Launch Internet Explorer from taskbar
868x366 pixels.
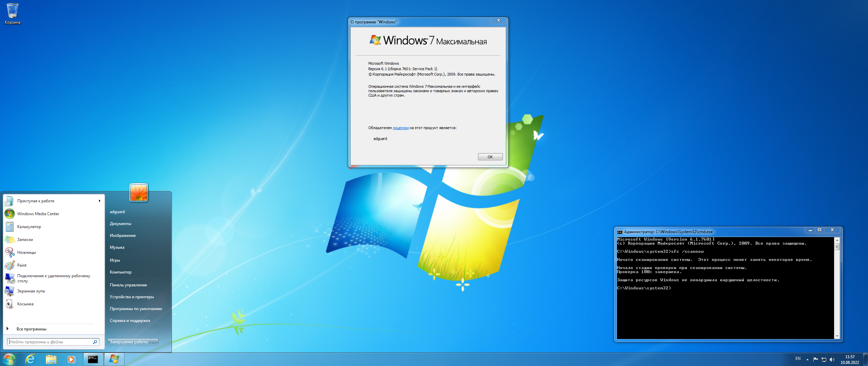[31, 359]
